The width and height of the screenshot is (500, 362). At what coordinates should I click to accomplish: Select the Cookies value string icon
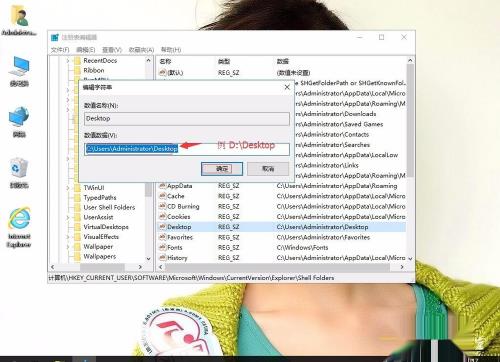click(x=162, y=217)
